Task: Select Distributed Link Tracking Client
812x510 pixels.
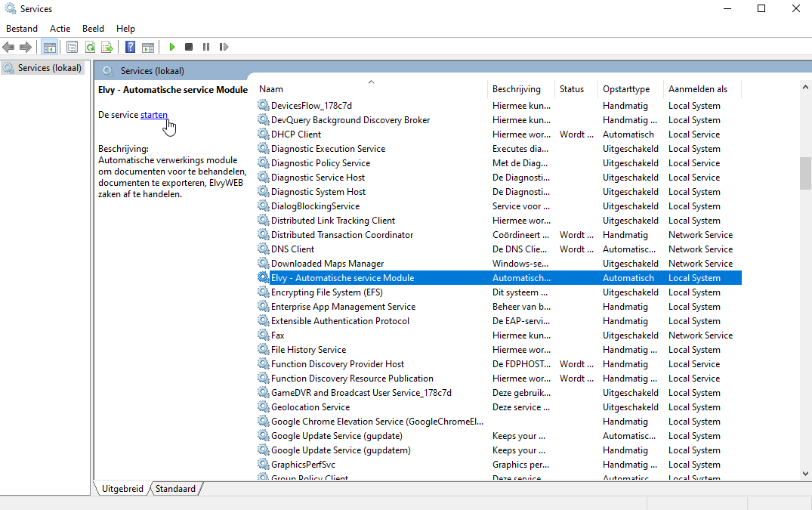Action: tap(499, 221)
